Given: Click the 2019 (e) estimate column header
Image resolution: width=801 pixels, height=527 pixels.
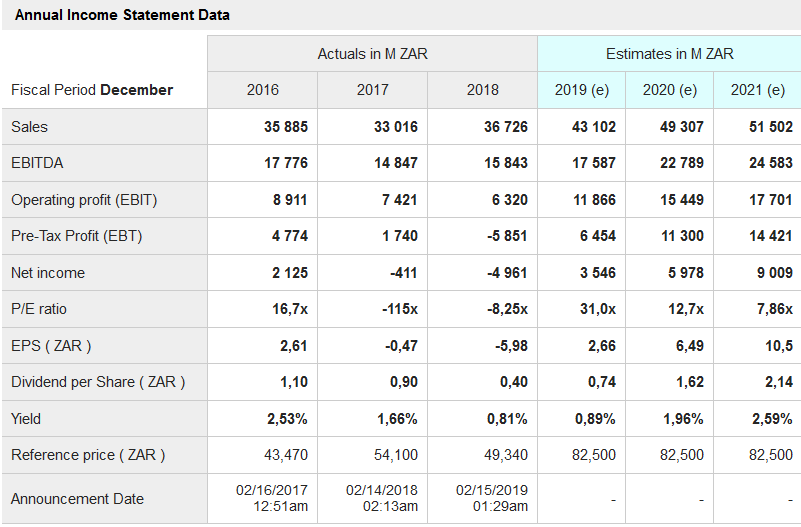Looking at the screenshot, I should tap(582, 90).
